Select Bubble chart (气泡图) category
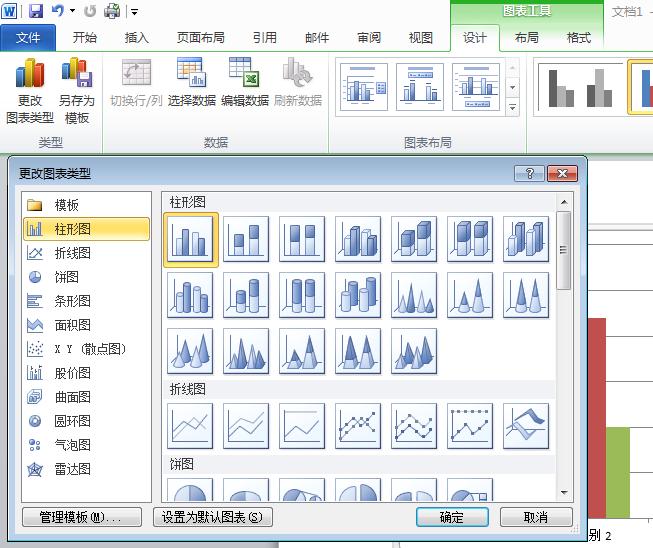Viewport: 653px width, 548px height. pos(86,445)
